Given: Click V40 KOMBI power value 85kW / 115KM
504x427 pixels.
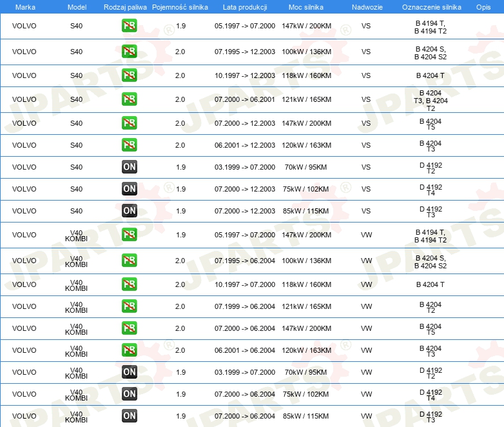Looking at the screenshot, I should coord(305,416).
